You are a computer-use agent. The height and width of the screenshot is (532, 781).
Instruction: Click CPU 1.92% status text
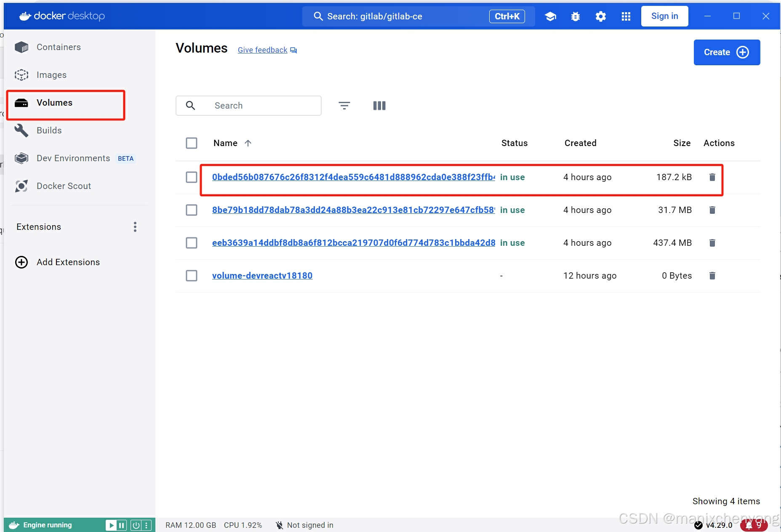[243, 525]
